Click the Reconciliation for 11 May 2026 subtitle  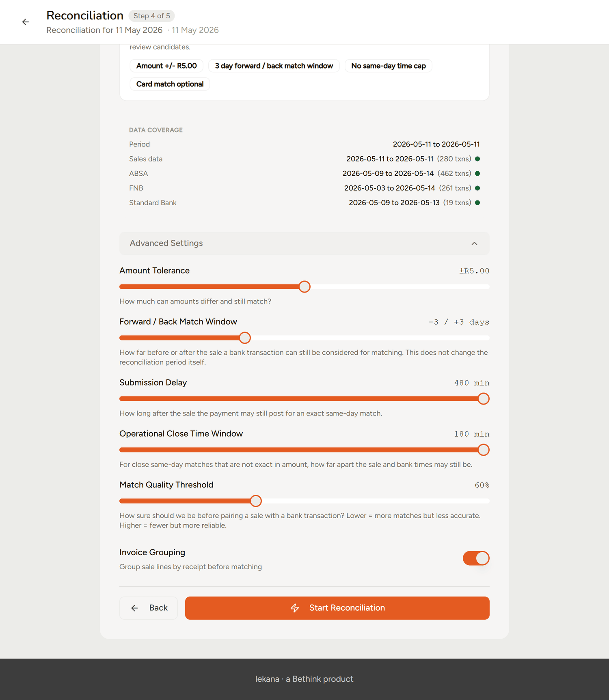[104, 30]
